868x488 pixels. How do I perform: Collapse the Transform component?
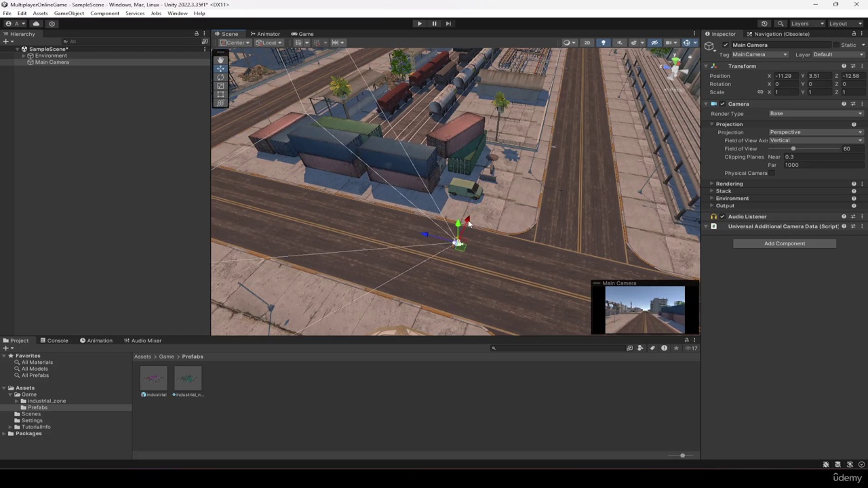pyautogui.click(x=706, y=66)
